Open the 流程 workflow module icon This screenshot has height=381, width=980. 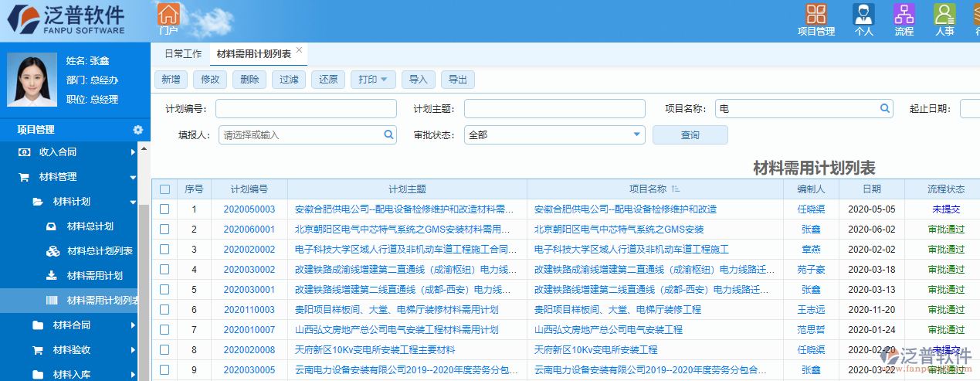point(904,20)
